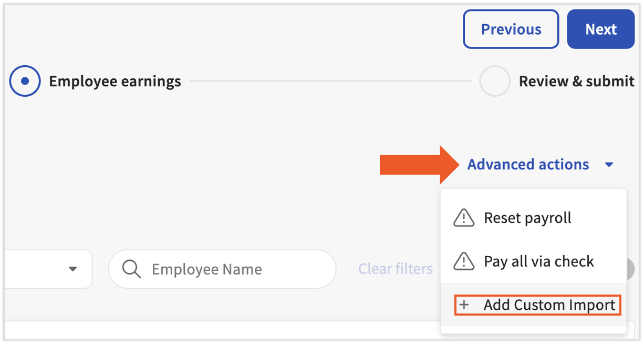Viewport: 644px width, 344px height.
Task: Choose Add Custom Import menu entry
Action: pos(549,305)
